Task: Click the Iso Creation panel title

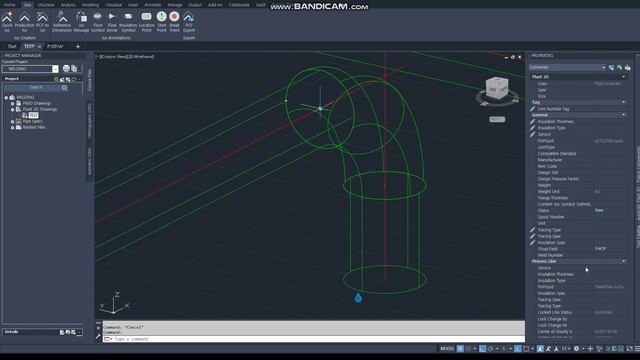Action: click(25, 38)
